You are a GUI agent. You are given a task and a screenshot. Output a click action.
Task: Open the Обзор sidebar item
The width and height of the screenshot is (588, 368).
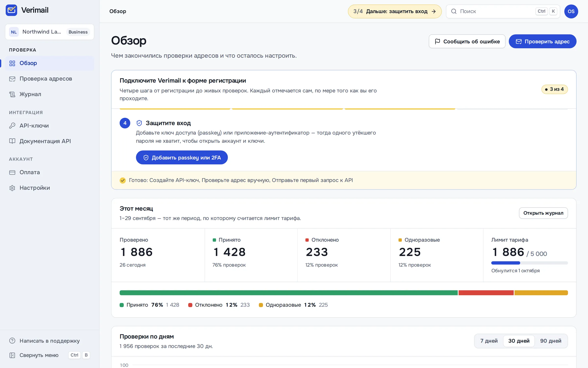[x=49, y=63]
